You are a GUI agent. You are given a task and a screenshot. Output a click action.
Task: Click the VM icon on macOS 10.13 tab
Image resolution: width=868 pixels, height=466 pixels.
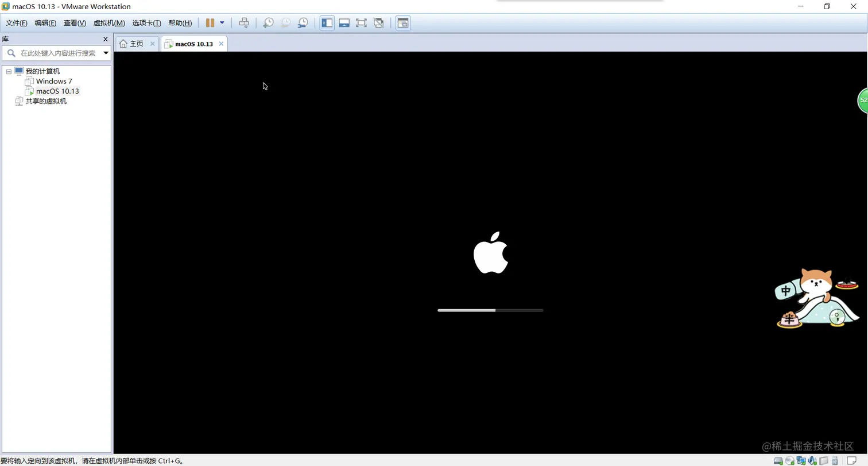click(168, 44)
